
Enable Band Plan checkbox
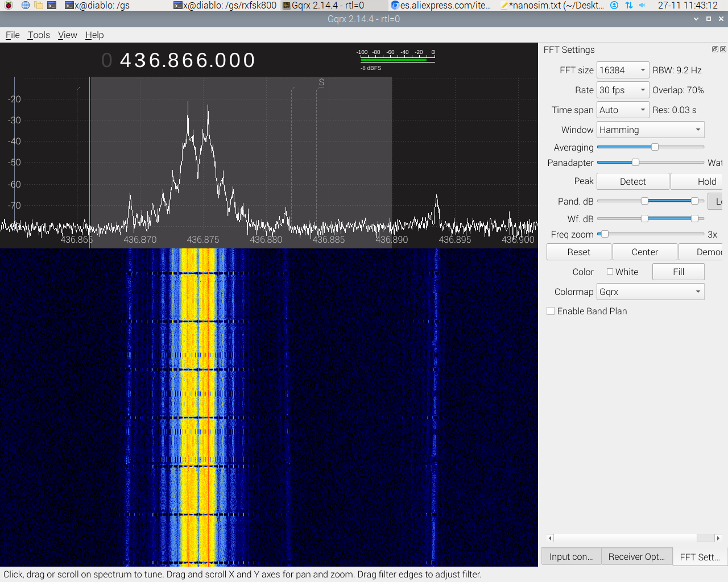pos(551,311)
